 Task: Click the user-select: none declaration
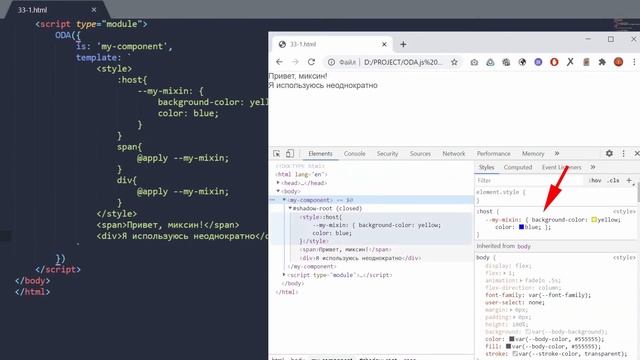[x=515, y=302]
